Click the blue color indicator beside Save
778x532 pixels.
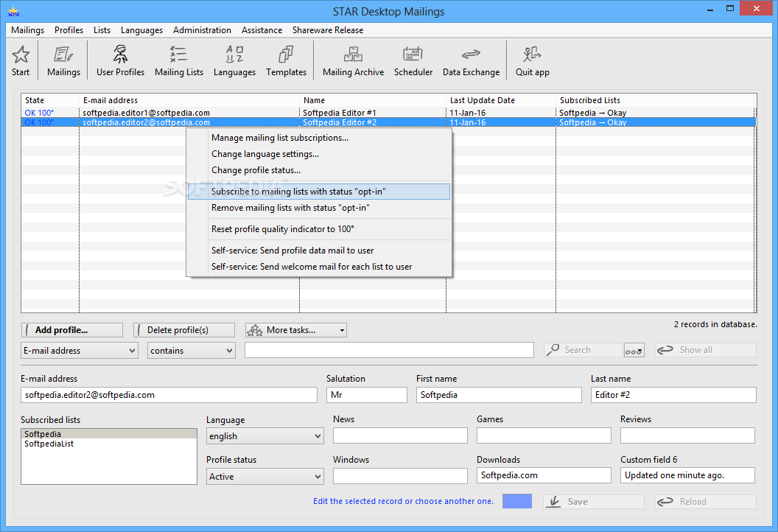(517, 501)
